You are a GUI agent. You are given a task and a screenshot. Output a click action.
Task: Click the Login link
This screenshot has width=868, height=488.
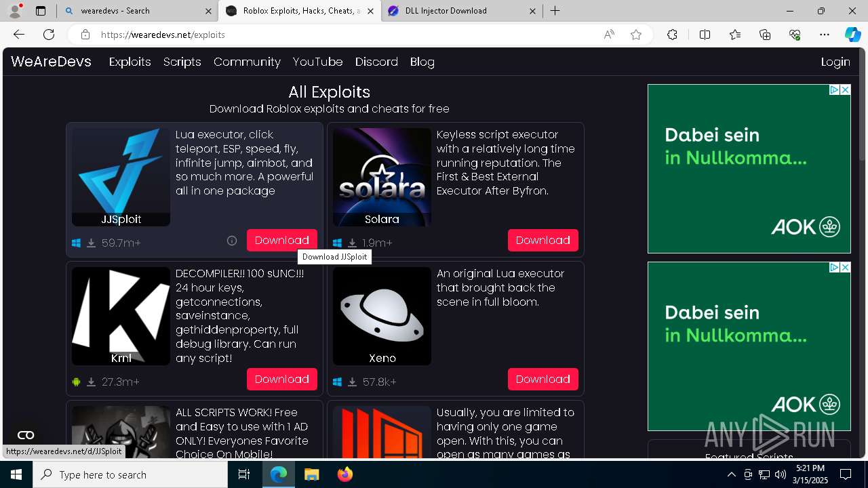click(835, 62)
